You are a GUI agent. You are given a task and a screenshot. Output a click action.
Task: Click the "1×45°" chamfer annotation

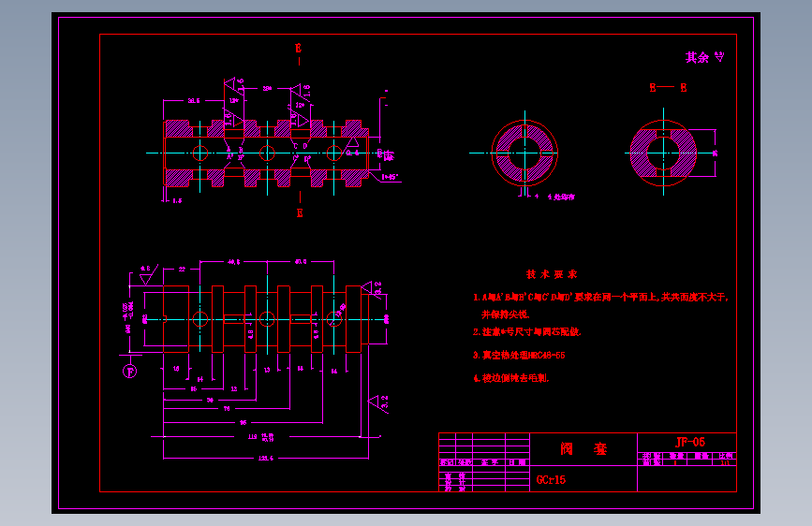(x=390, y=177)
